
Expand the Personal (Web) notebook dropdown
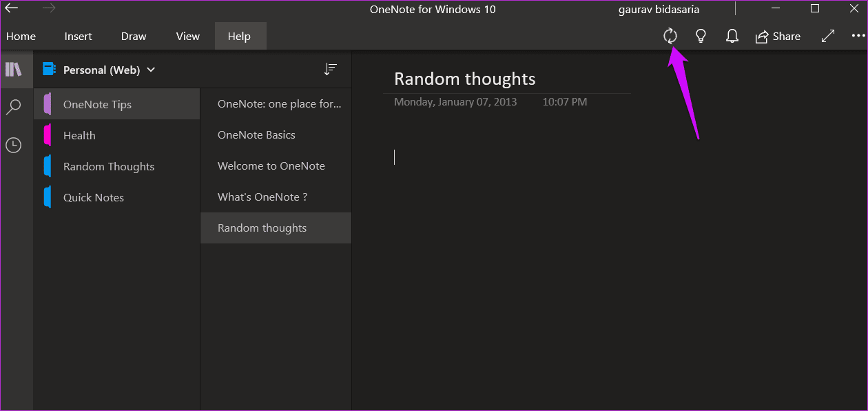point(151,70)
